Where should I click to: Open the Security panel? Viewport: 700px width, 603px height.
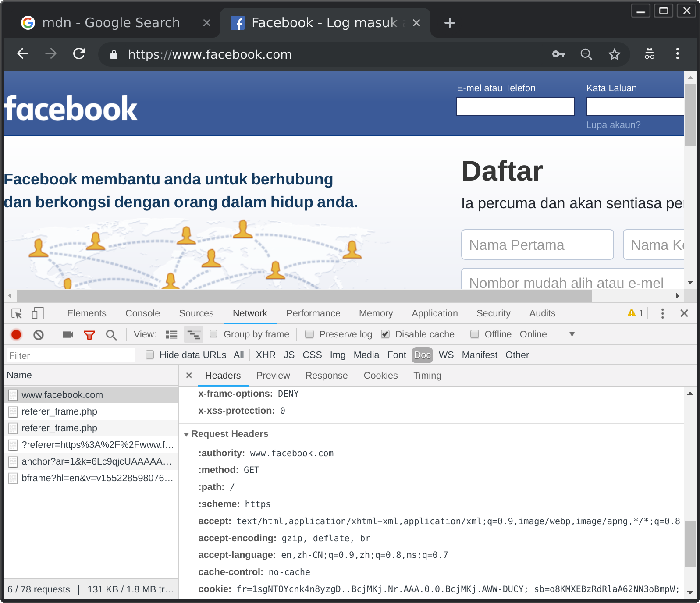click(494, 313)
